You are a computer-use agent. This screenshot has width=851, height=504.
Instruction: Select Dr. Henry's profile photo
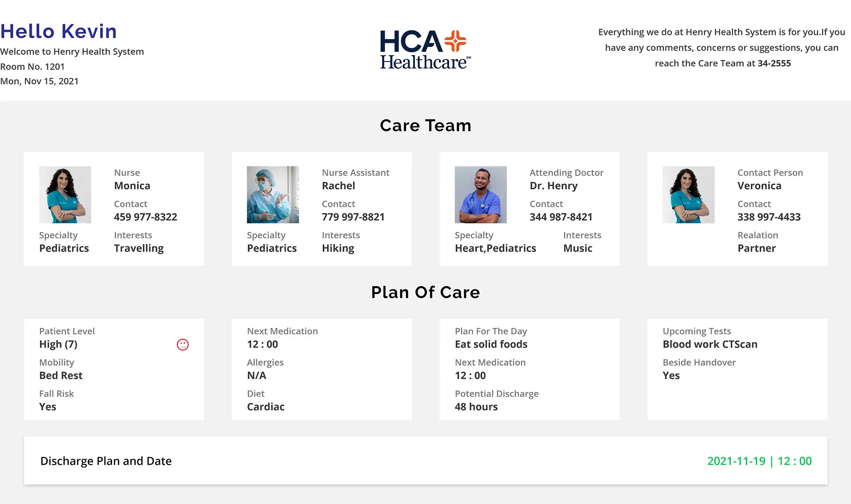[x=480, y=194]
